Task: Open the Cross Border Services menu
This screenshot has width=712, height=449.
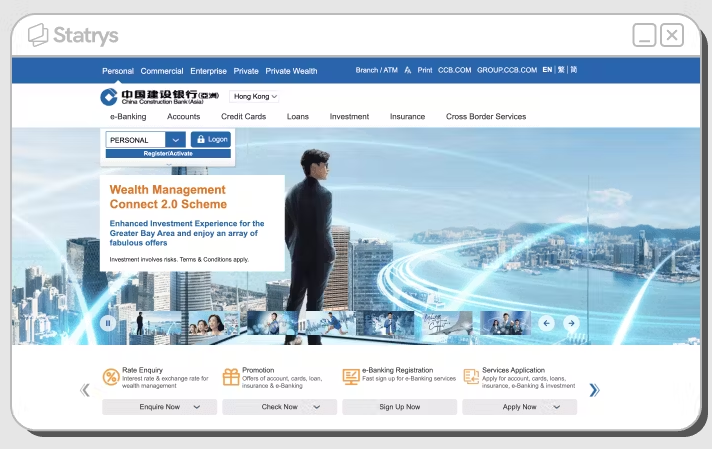Action: [x=485, y=117]
